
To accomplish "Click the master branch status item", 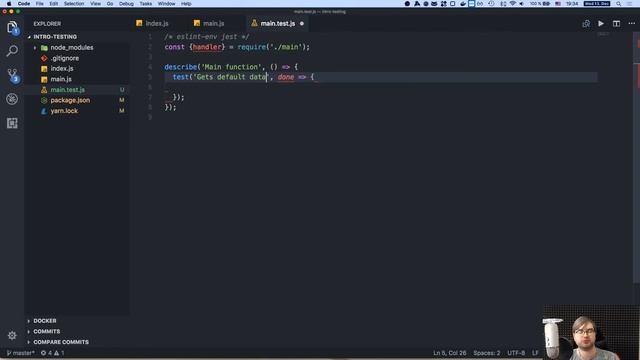I will pyautogui.click(x=21, y=353).
